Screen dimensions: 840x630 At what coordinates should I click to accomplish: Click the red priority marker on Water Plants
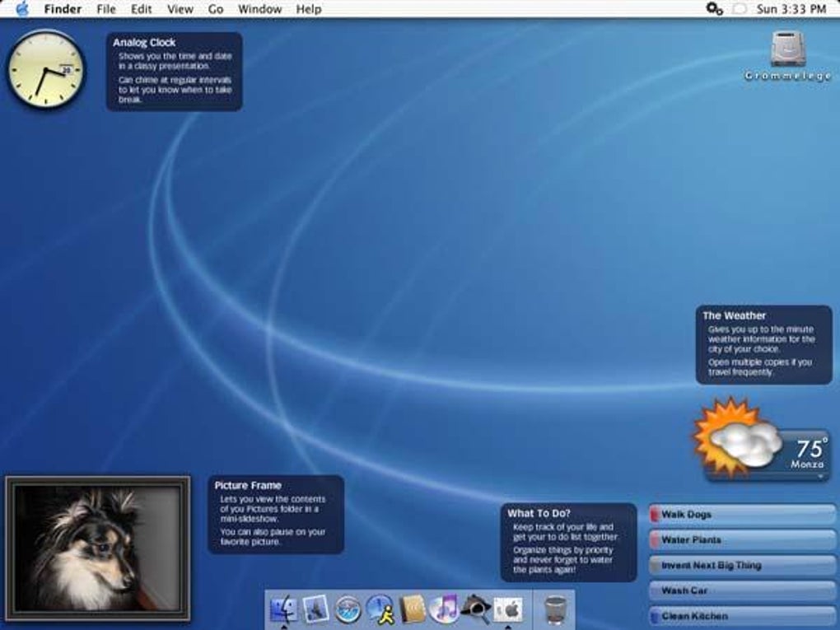[x=656, y=540]
